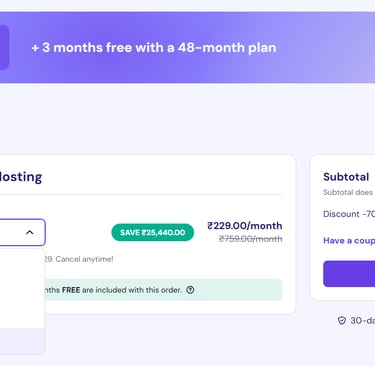Viewport: 375px width, 366px height.
Task: Click the ₹229.00/month price
Action: tap(245, 226)
